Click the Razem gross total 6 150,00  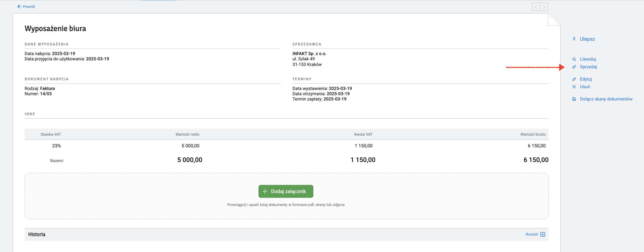coord(536,160)
